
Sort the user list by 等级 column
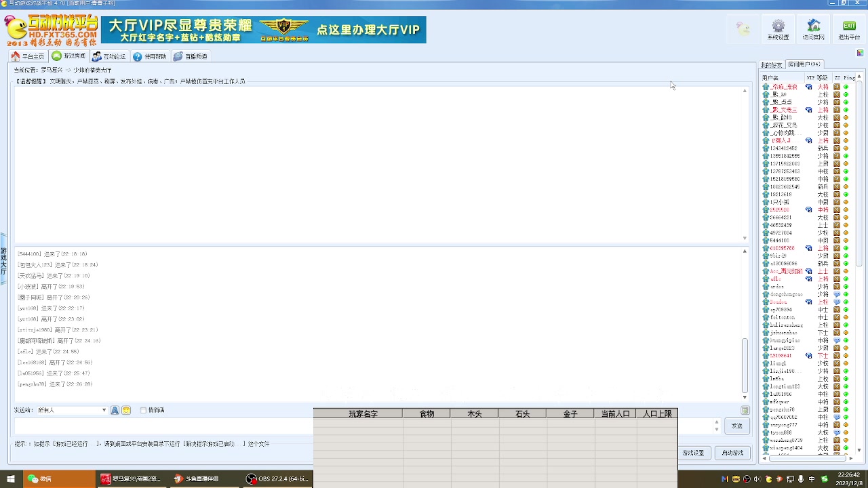point(823,78)
